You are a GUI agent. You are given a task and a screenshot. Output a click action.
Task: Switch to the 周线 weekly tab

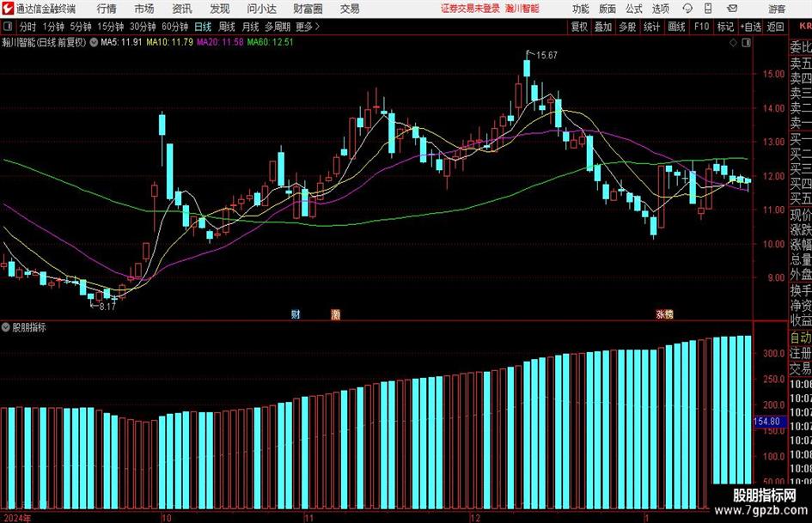tap(227, 27)
